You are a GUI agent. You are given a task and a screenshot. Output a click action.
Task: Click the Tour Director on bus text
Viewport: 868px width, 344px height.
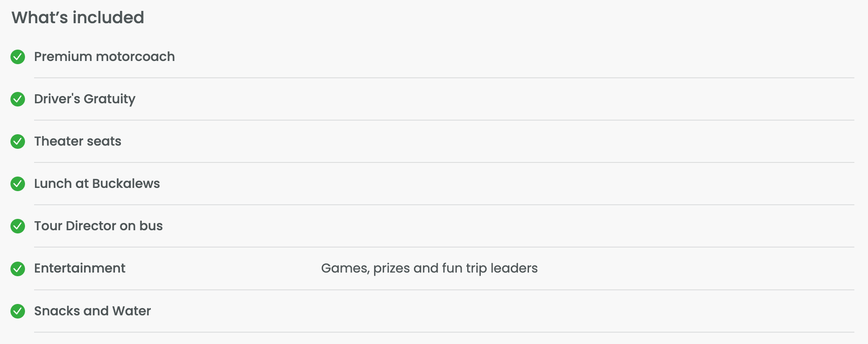tap(98, 226)
